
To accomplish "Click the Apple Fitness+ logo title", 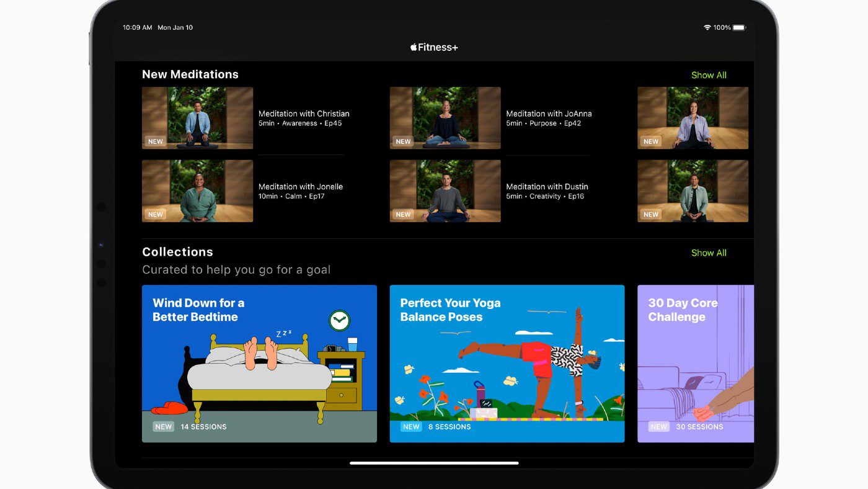I will click(x=434, y=47).
